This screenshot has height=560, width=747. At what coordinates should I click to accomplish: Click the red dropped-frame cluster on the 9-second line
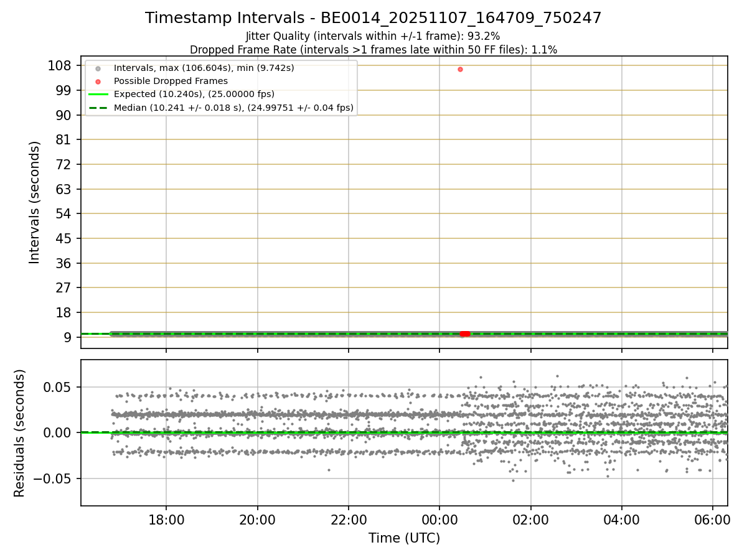(464, 334)
